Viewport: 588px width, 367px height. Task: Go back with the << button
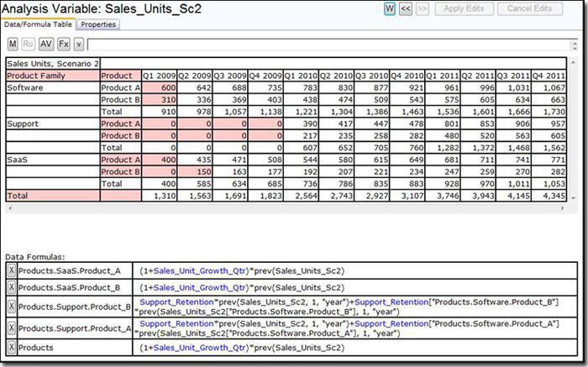406,8
